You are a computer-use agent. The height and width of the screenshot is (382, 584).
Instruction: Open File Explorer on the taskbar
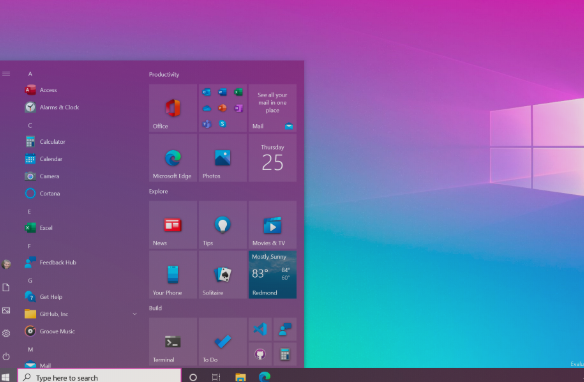[x=241, y=377]
